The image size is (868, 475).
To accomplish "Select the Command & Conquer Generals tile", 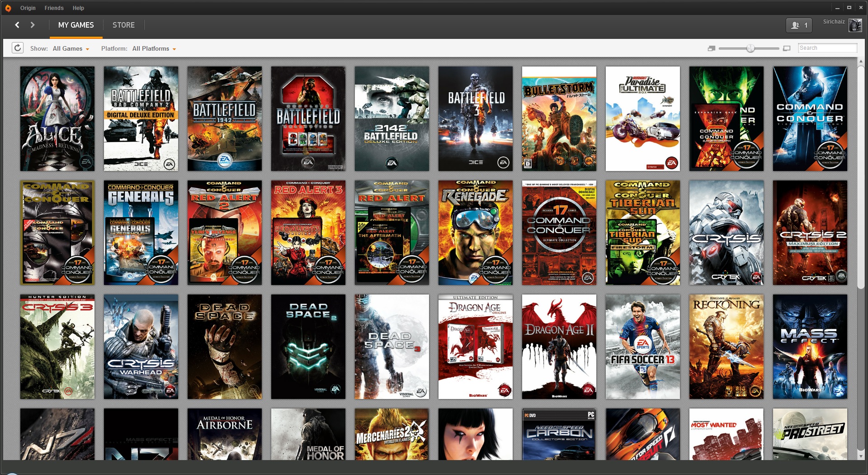I will [141, 233].
